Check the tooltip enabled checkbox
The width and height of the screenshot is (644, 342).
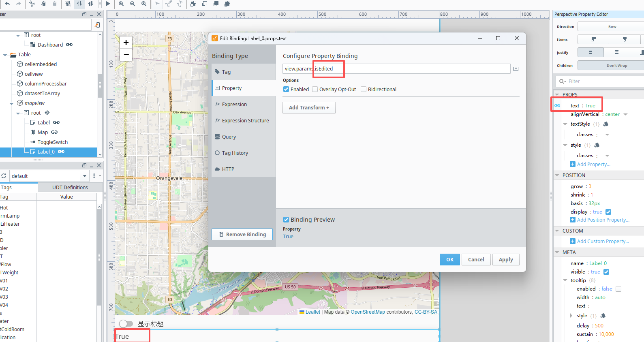pyautogui.click(x=618, y=289)
